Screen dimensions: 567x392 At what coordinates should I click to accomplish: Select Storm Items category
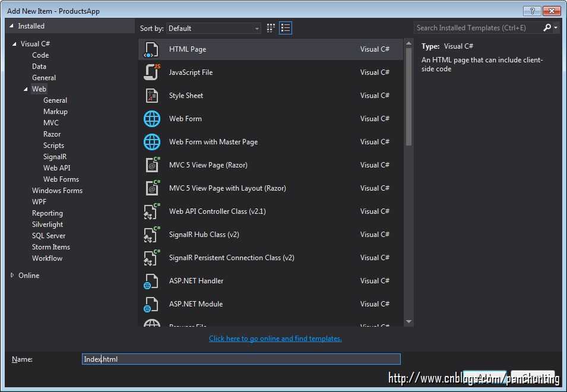51,246
